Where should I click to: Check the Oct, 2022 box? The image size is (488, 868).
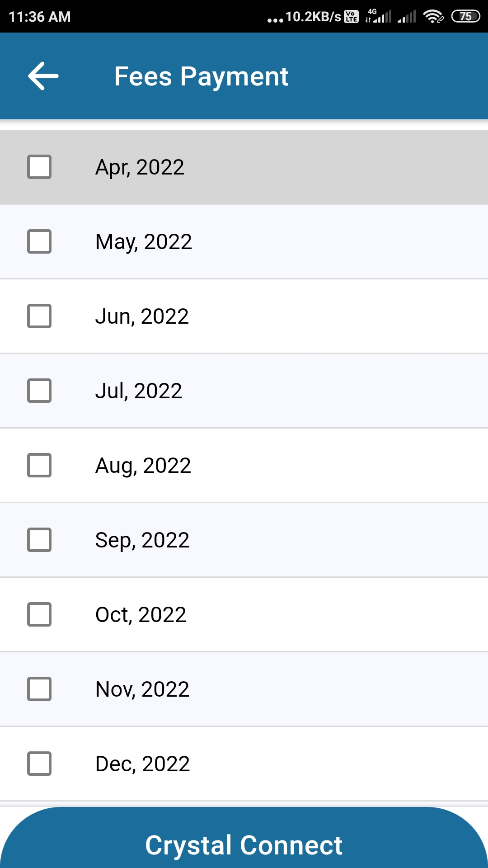click(39, 614)
